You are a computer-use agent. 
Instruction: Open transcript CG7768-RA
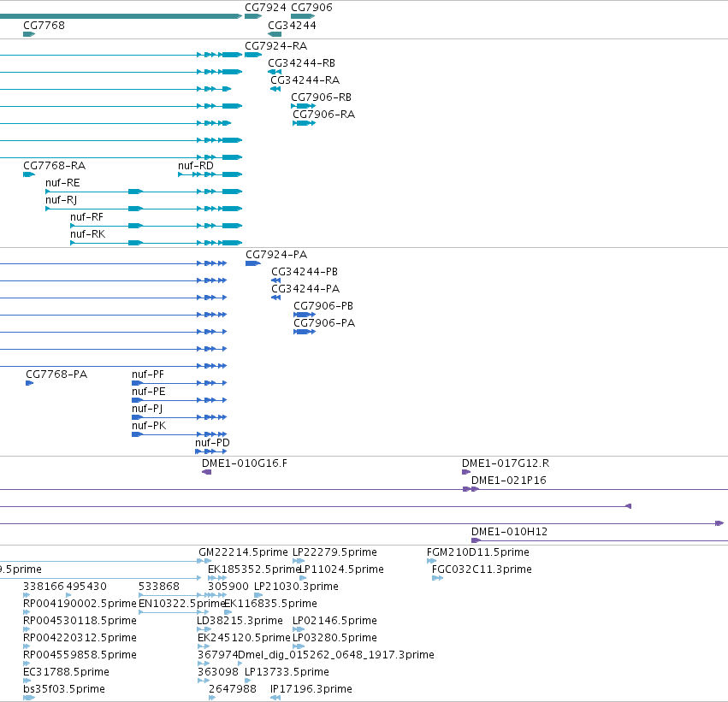point(54,166)
